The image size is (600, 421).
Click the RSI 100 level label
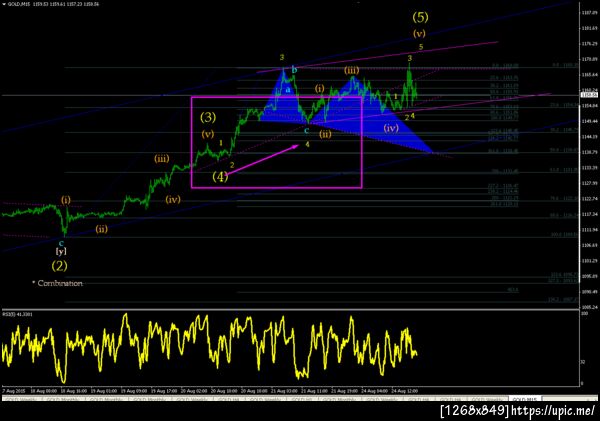(x=585, y=313)
